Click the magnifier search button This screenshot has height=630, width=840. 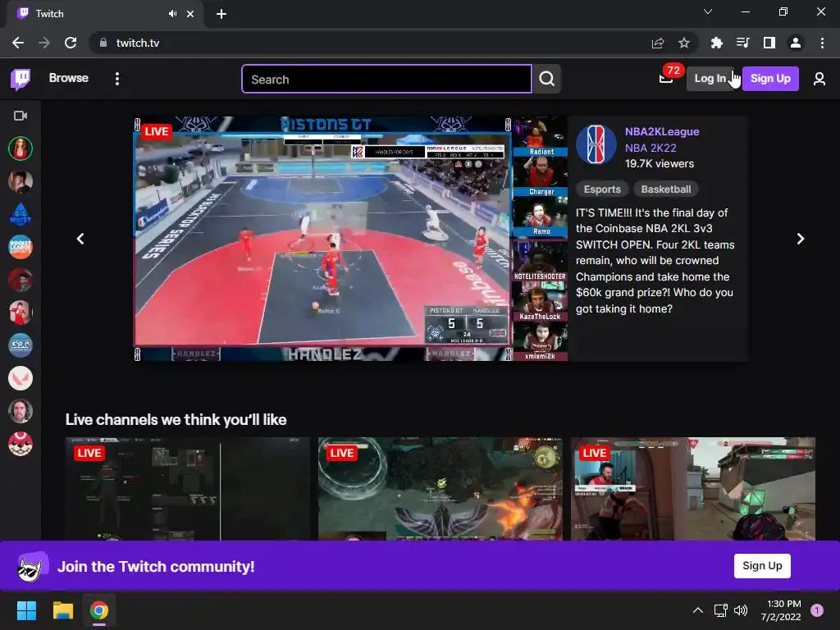pos(546,80)
